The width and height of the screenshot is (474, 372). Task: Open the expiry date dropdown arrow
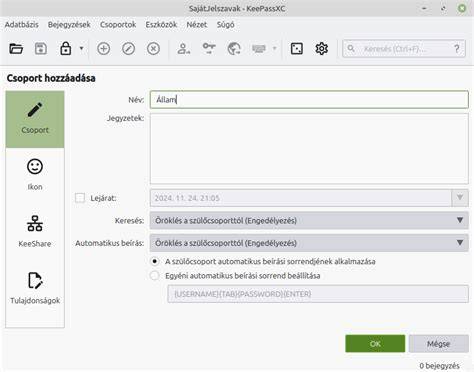point(460,198)
